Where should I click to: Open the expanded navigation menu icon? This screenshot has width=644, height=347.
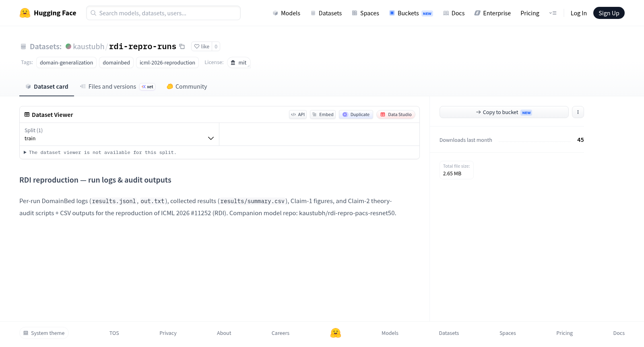click(553, 13)
